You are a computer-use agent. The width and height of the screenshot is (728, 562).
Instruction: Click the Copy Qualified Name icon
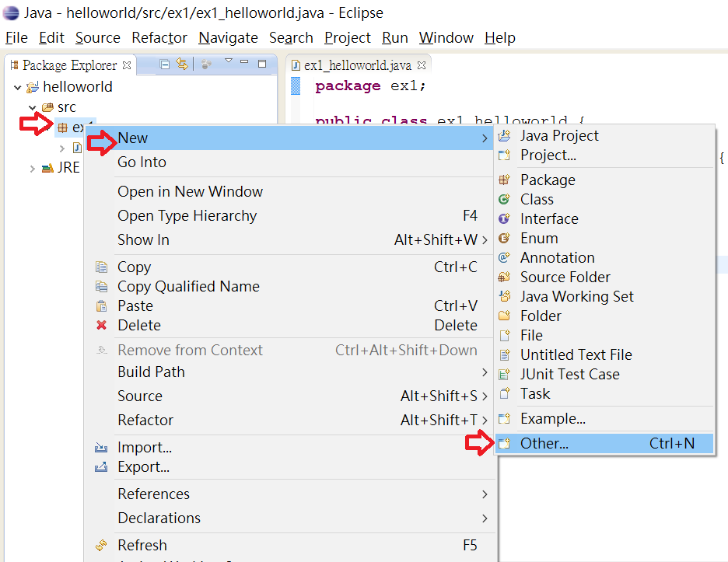point(101,286)
